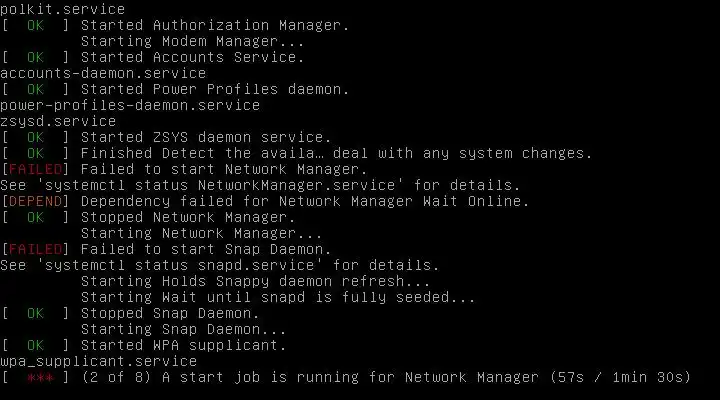Select the wpa_supplicant.service text
The image size is (720, 400).
(x=98, y=361)
